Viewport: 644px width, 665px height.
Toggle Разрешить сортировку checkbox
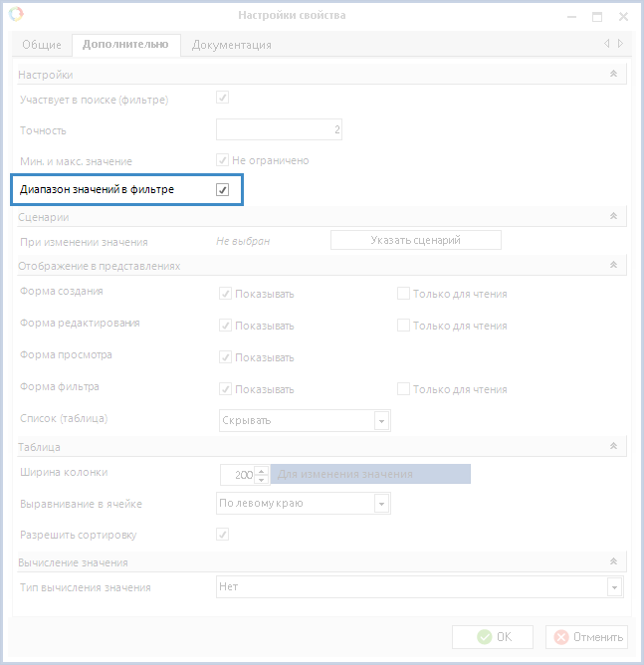222,534
